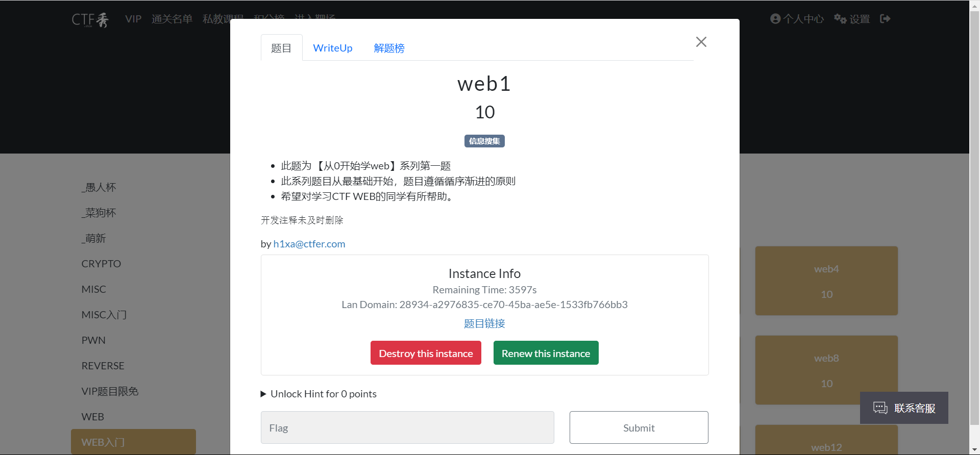Viewport: 980px width, 455px height.
Task: Open the h1xa@ctfer.com email link
Action: [309, 244]
